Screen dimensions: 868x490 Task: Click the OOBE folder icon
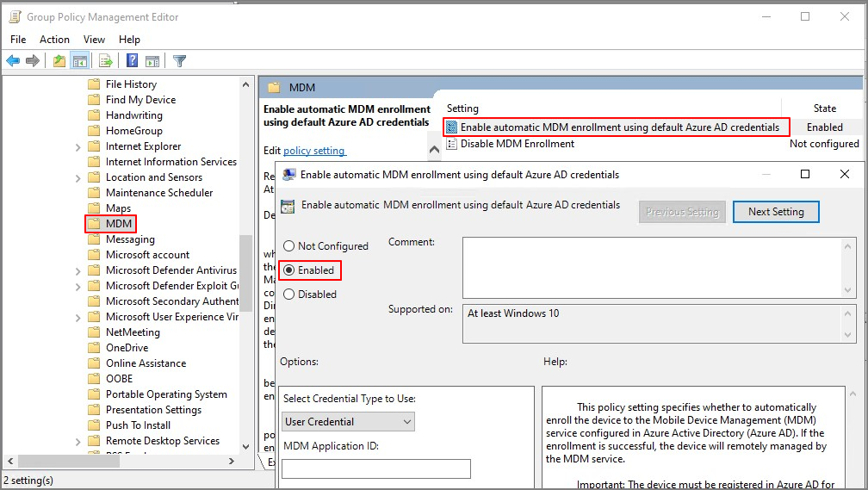click(94, 379)
